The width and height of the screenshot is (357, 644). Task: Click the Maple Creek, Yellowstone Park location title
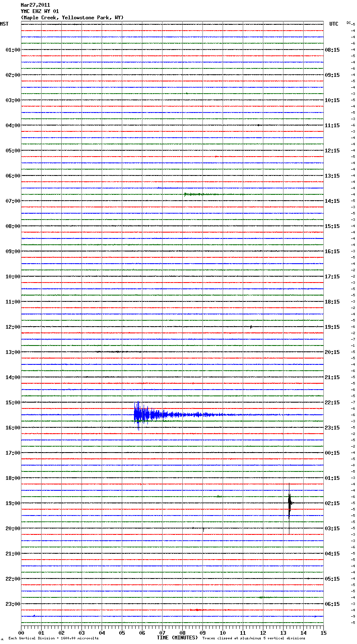click(x=72, y=18)
